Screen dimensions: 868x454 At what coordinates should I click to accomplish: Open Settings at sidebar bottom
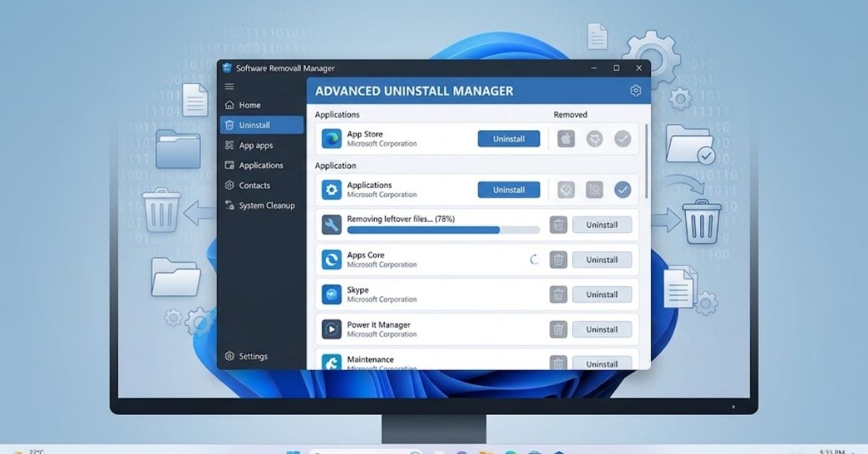pyautogui.click(x=247, y=356)
